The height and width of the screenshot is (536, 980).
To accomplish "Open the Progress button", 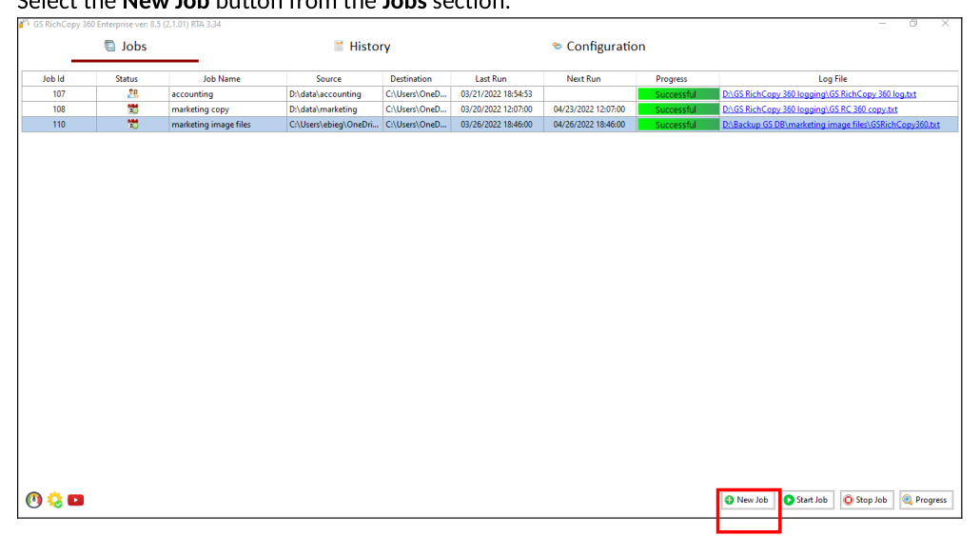I will click(x=926, y=500).
